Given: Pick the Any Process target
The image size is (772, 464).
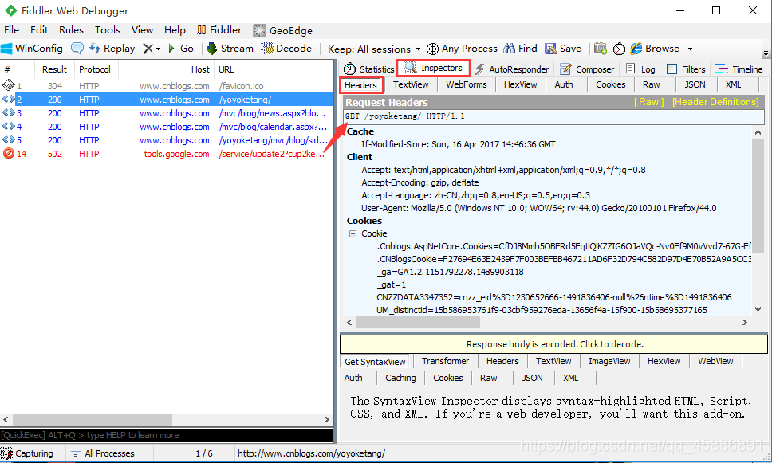Looking at the screenshot, I should coord(462,48).
